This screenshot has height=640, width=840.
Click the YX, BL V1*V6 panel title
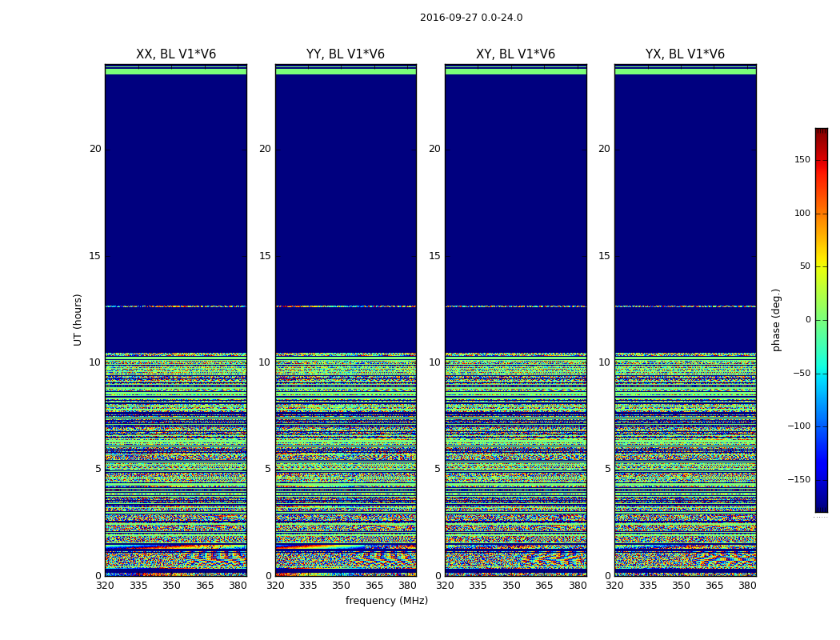685,54
